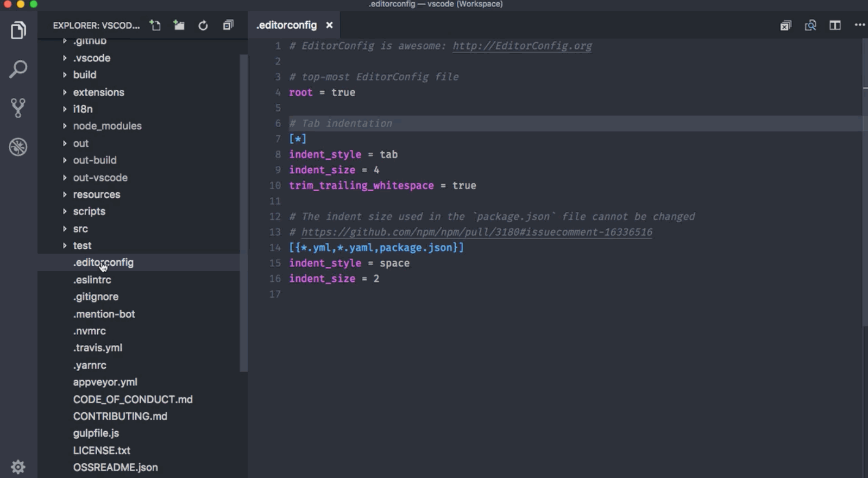Click the Explorer panel vertical scrollbar
Image resolution: width=868 pixels, height=478 pixels.
coord(244,212)
